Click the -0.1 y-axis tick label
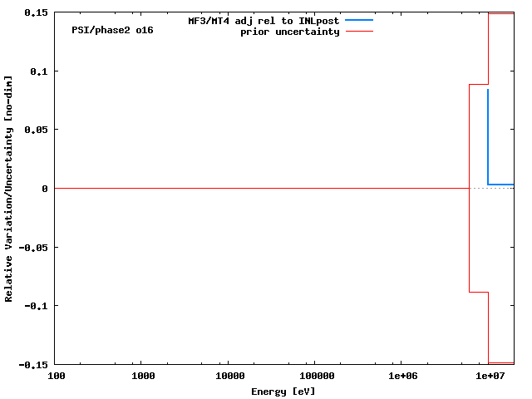This screenshot has width=532, height=399. pos(36,306)
